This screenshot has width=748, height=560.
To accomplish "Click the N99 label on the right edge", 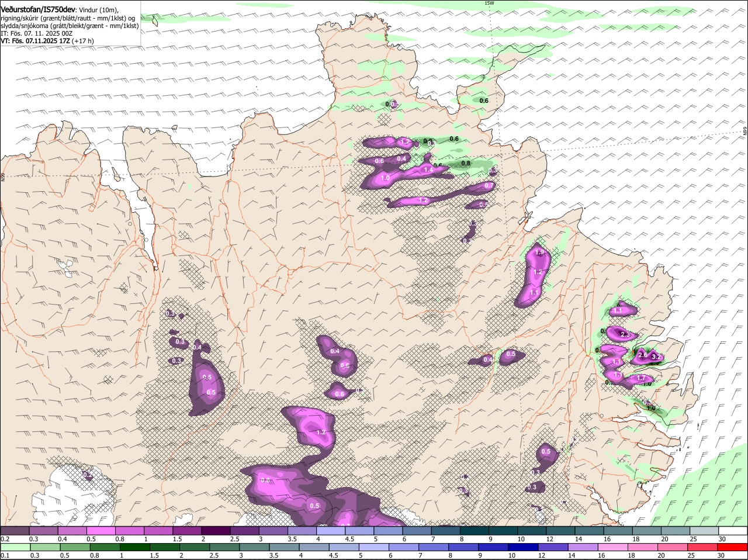I will (x=745, y=132).
